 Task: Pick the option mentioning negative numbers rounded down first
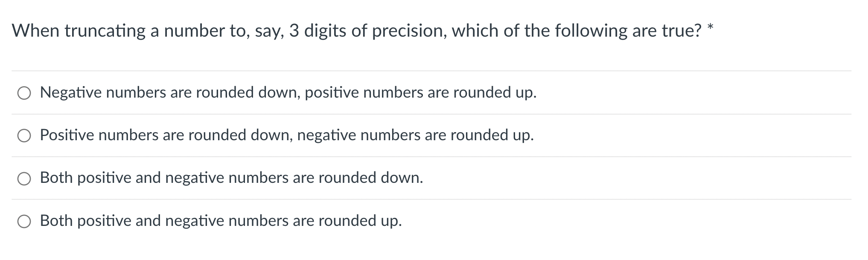(288, 92)
